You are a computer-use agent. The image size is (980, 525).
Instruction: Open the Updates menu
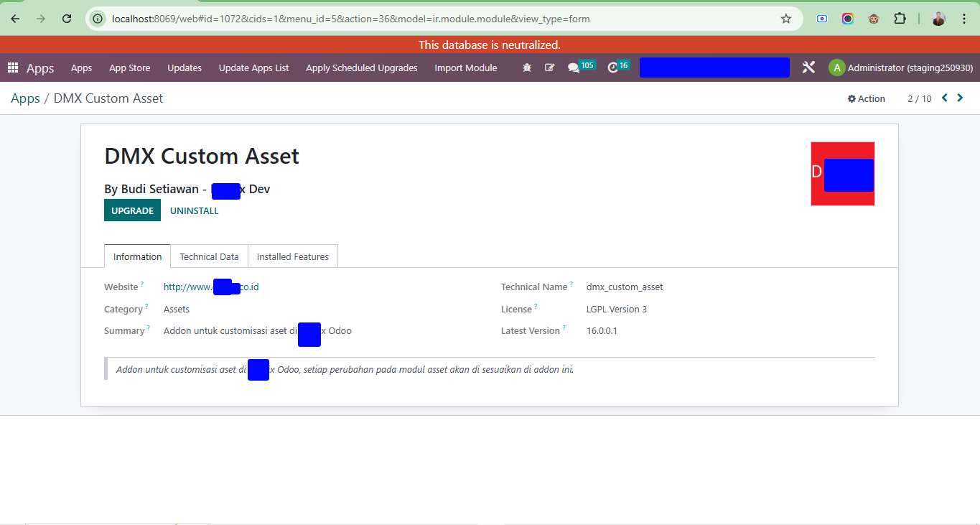click(x=185, y=68)
